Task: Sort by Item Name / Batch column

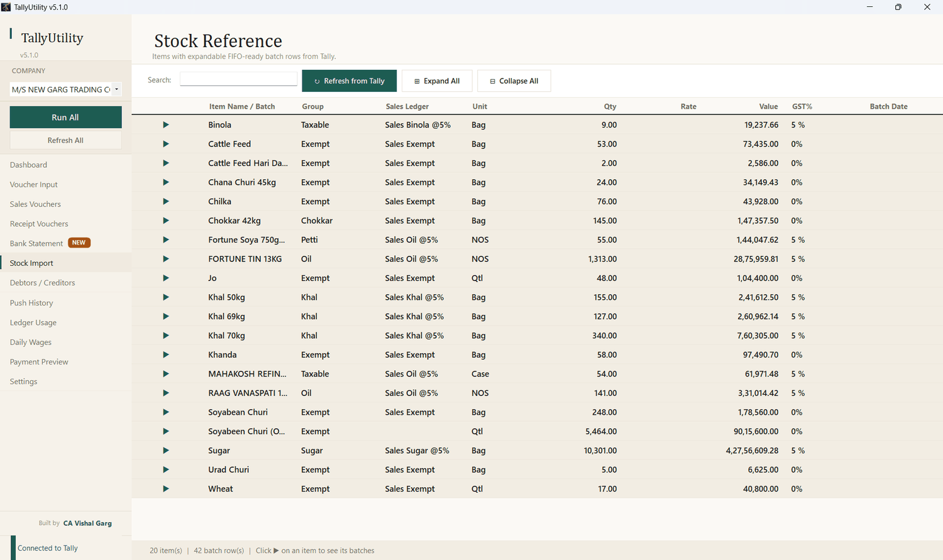Action: 242,107
